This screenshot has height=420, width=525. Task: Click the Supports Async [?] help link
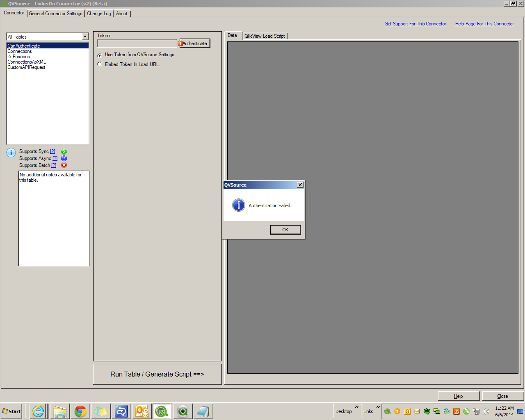pyautogui.click(x=55, y=158)
